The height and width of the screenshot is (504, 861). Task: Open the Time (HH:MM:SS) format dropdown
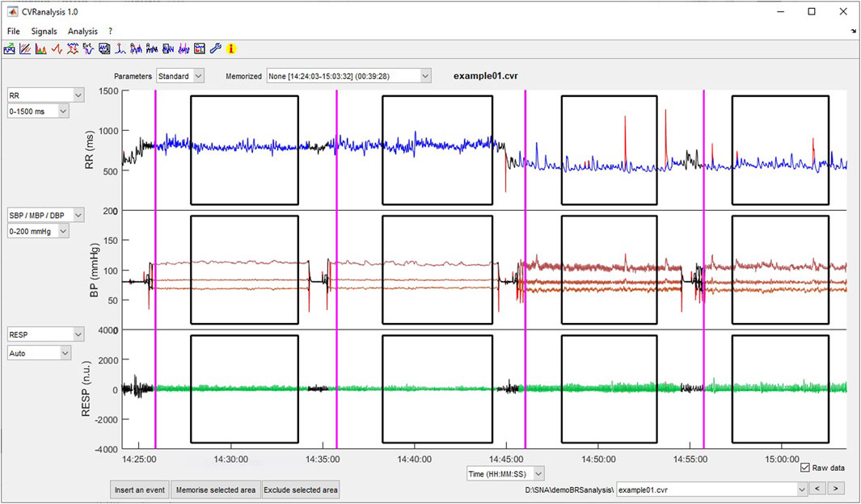pyautogui.click(x=505, y=474)
